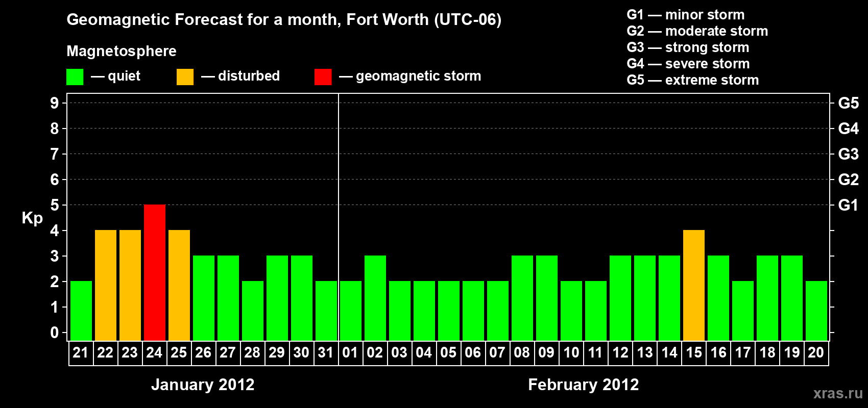This screenshot has width=868, height=408.
Task: Click the green bar for January 31
Action: [326, 311]
